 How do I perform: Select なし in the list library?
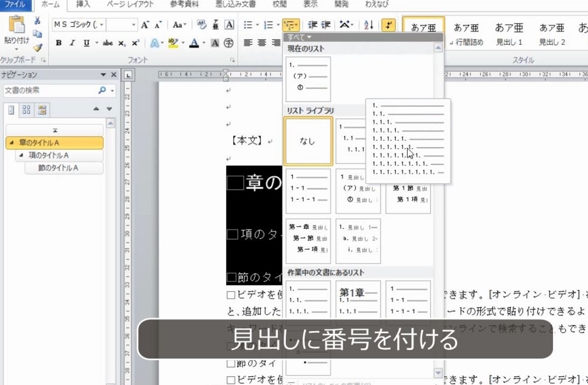coord(308,141)
